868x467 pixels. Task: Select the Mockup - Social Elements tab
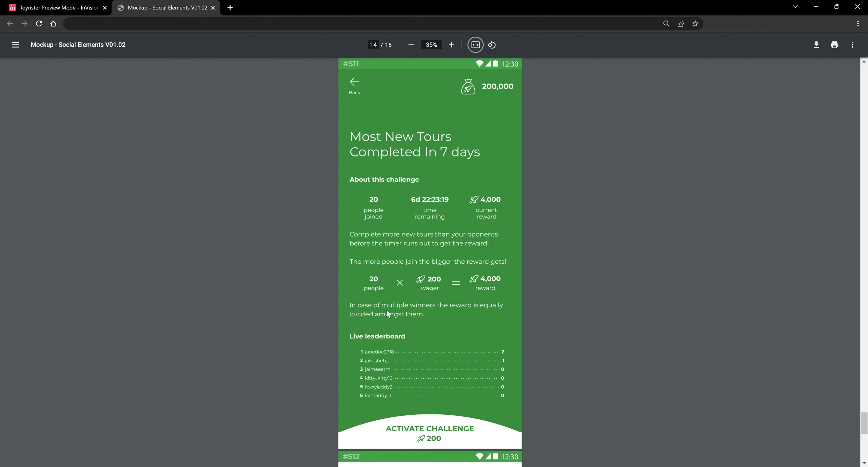coord(166,7)
